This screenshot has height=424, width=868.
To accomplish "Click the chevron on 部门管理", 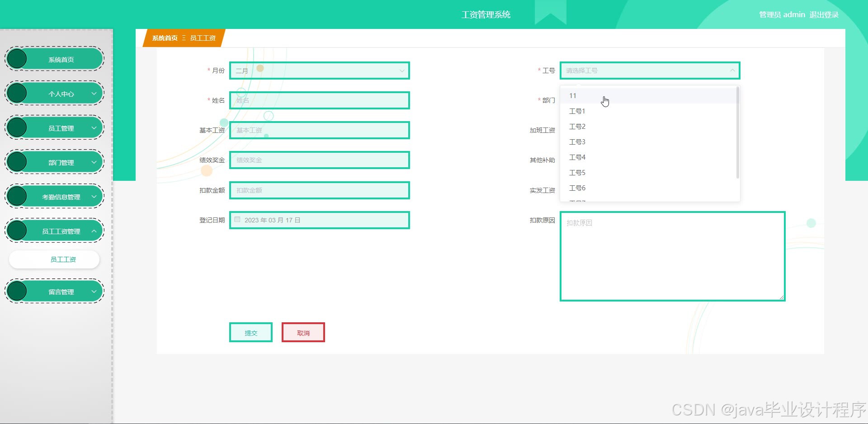I will coord(94,162).
